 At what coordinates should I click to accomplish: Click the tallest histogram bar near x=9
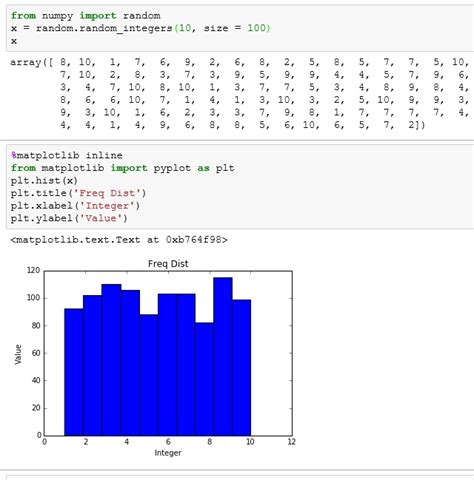[x=223, y=356]
